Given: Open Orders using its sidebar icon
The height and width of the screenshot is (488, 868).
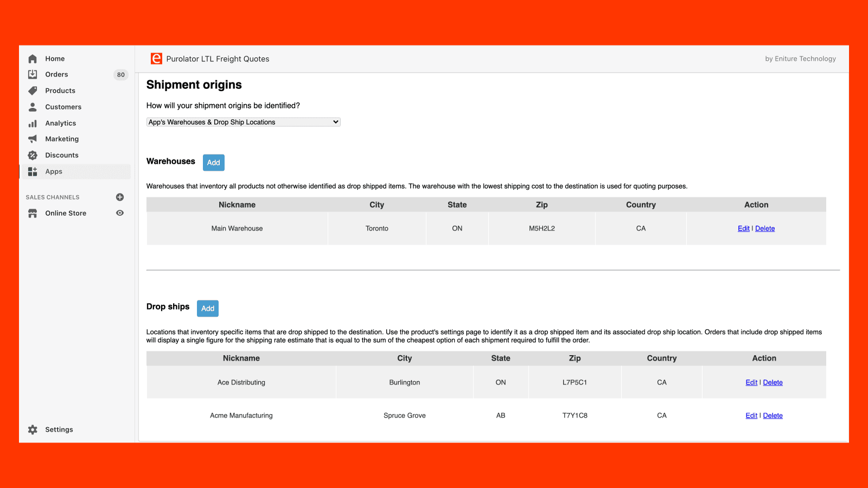Looking at the screenshot, I should 33,74.
